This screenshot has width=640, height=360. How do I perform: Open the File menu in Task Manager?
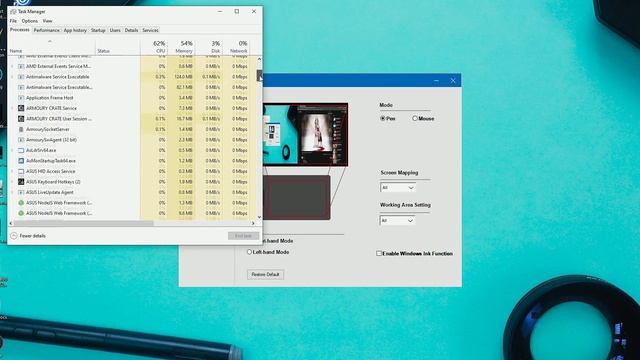point(13,21)
